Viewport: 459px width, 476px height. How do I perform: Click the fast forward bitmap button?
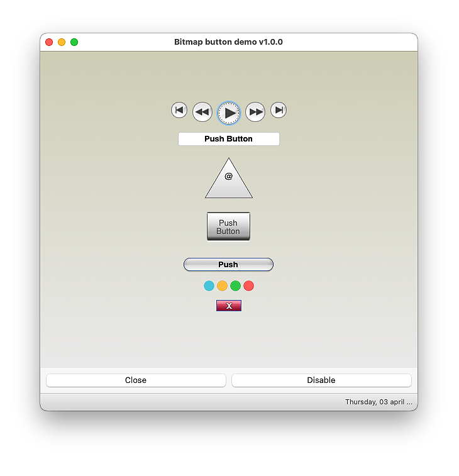255,112
